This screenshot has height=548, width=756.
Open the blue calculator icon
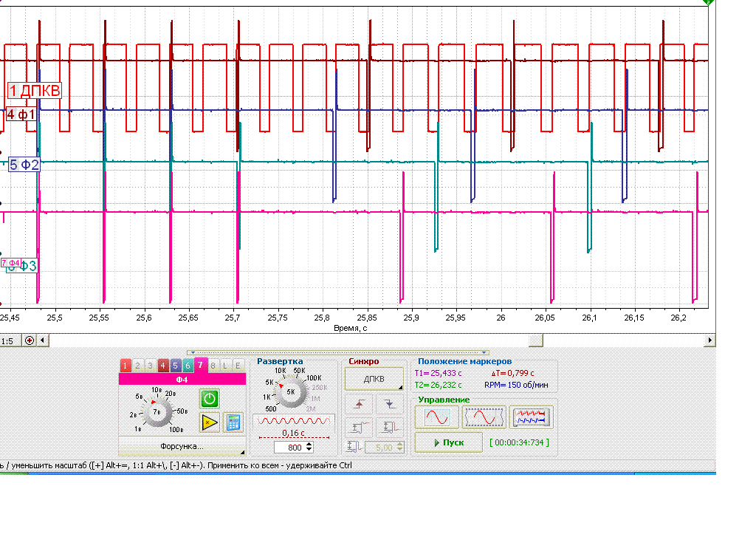tap(233, 422)
